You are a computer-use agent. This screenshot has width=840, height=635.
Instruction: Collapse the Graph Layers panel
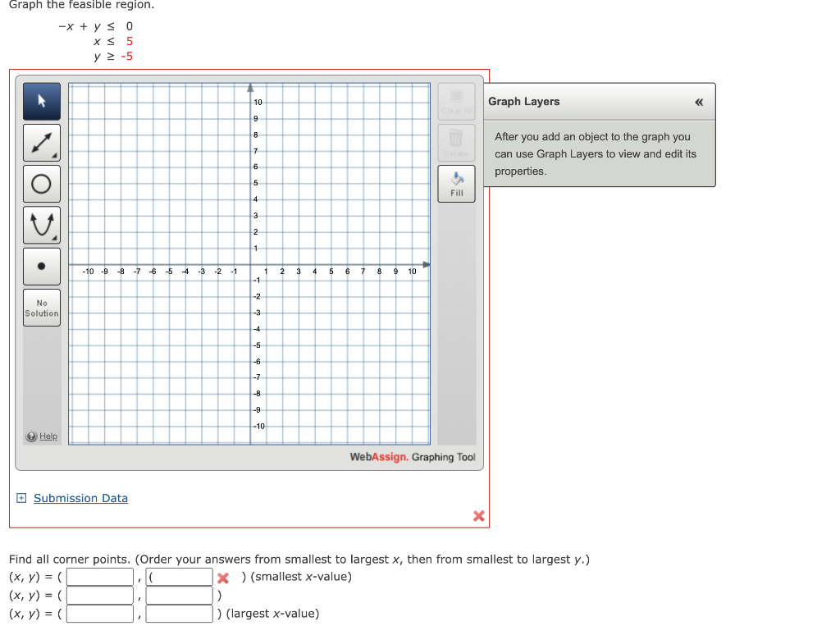tap(699, 102)
